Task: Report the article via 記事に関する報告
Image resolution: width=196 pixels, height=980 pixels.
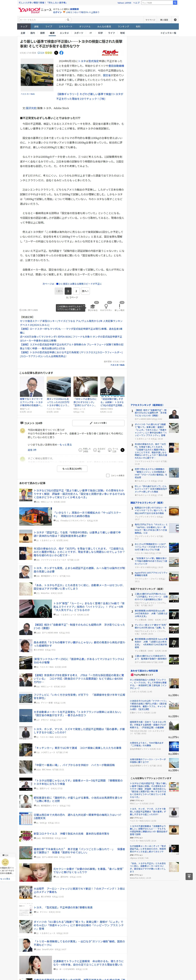Action: point(29,310)
